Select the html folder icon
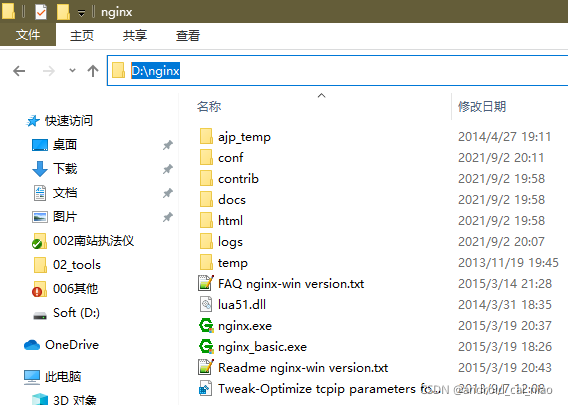 [206, 221]
